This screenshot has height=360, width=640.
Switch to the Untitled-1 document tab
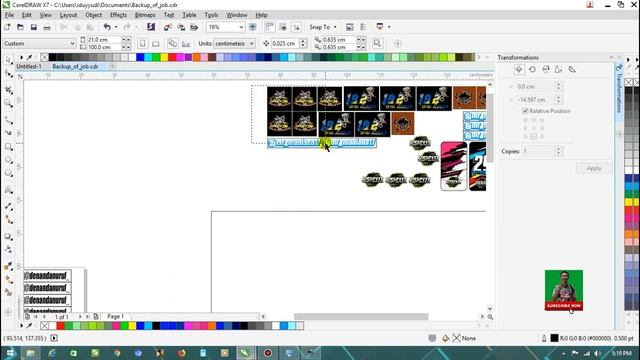29,67
